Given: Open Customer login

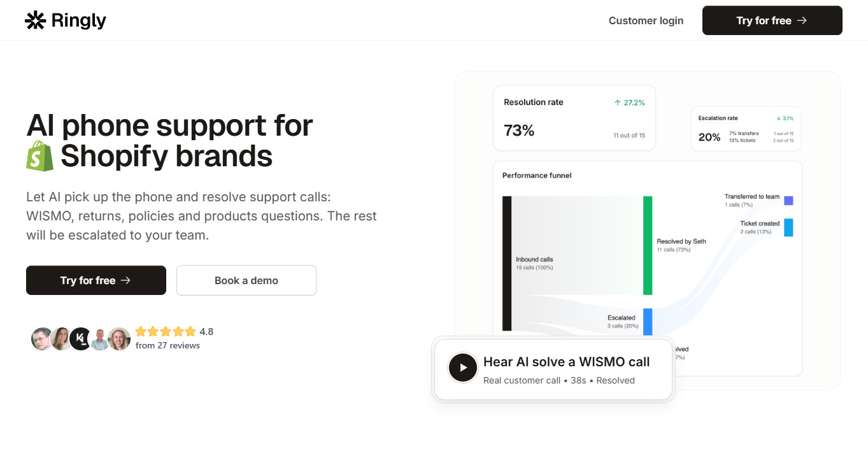Looking at the screenshot, I should 646,20.
